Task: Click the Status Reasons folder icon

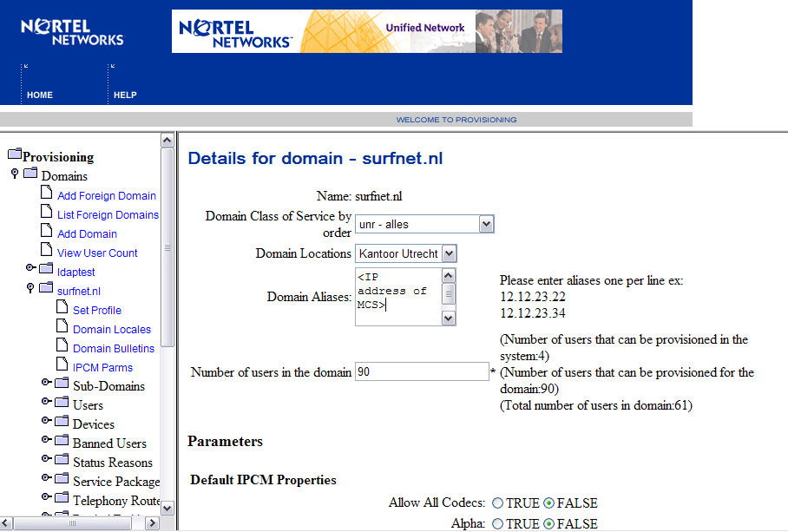Action: pyautogui.click(x=62, y=459)
